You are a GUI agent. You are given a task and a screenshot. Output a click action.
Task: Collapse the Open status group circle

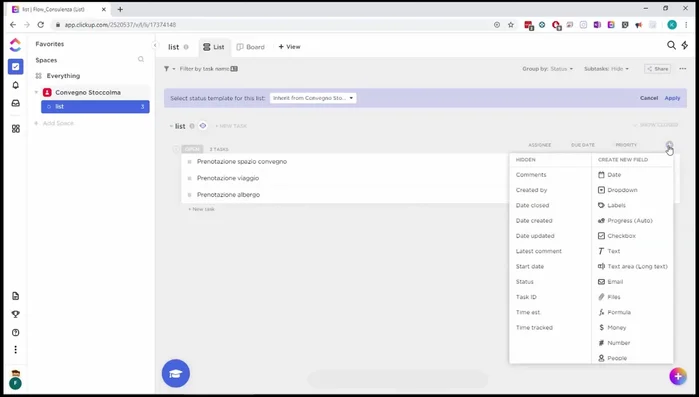point(176,149)
